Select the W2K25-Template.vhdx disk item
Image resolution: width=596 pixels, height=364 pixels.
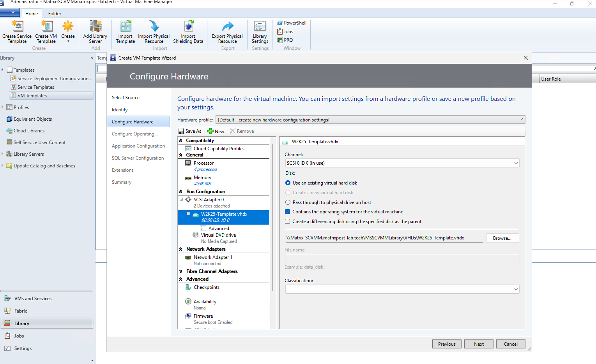click(x=224, y=217)
